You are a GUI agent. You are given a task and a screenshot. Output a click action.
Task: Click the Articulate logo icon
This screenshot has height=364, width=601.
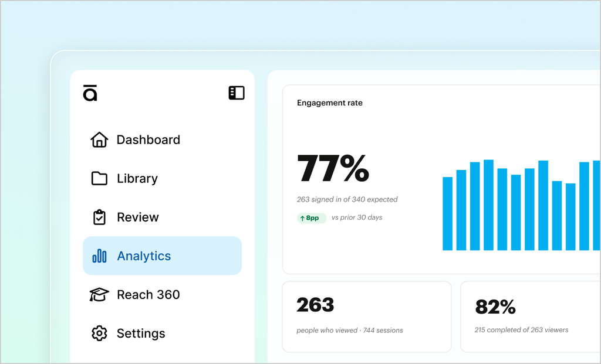point(90,93)
